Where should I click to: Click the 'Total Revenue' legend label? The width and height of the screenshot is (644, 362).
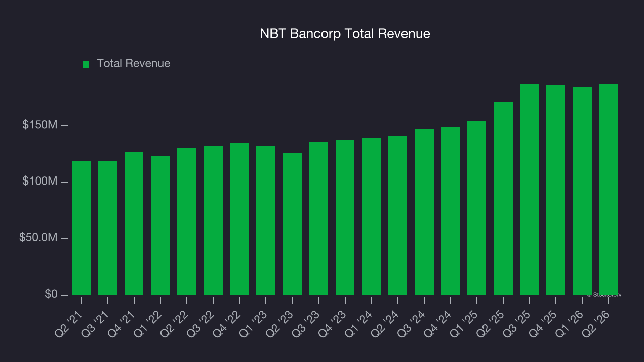point(133,63)
